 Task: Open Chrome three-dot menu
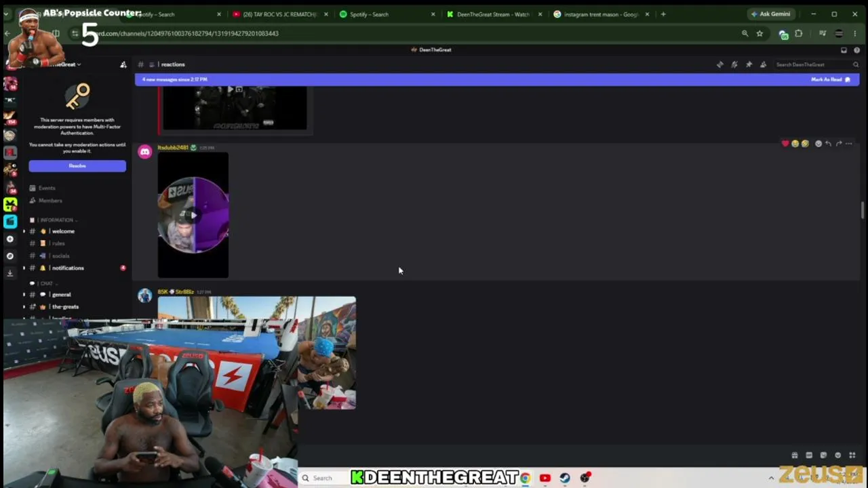856,33
